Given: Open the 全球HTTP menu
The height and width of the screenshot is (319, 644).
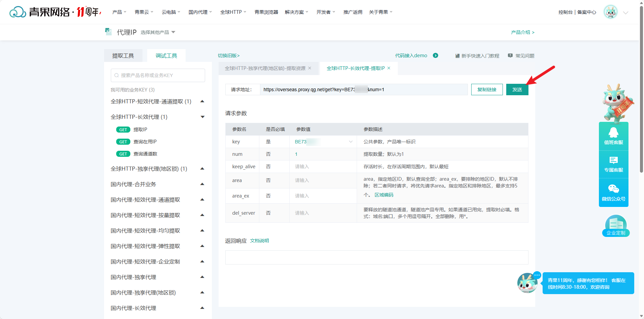Looking at the screenshot, I should tap(233, 12).
